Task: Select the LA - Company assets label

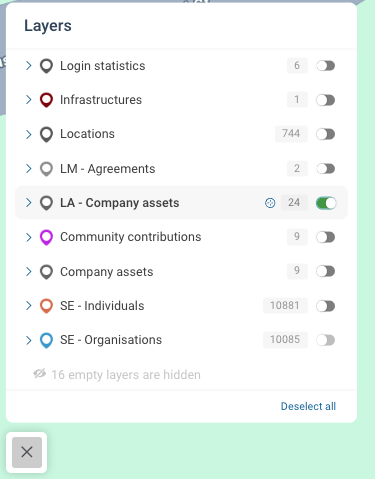Action: 120,203
